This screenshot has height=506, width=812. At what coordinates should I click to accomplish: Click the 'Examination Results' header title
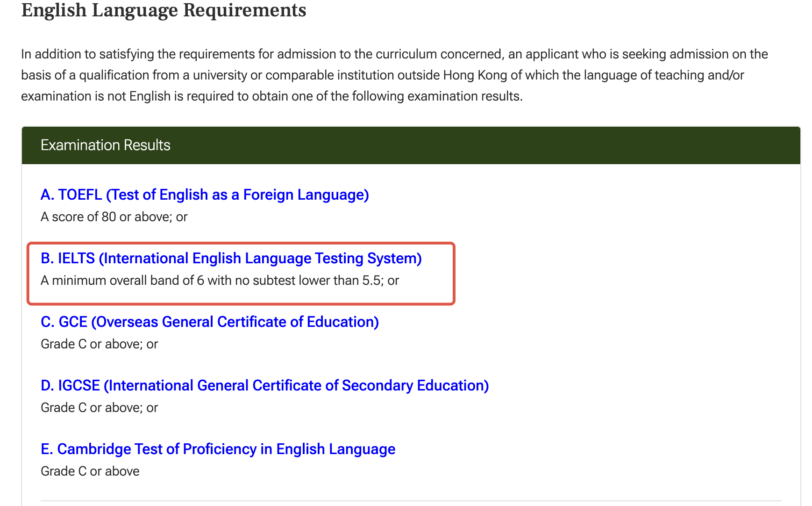click(x=106, y=145)
